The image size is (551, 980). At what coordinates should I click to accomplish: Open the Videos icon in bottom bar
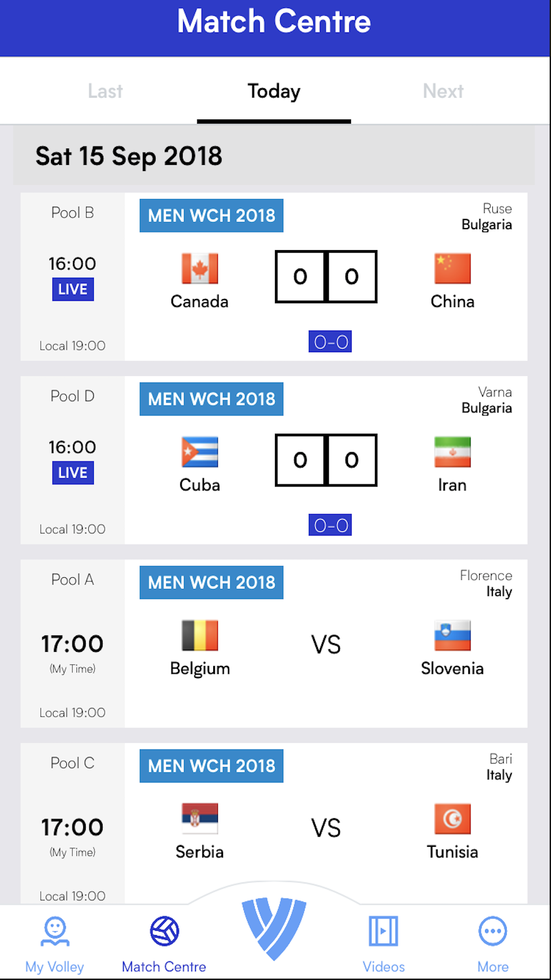[383, 931]
